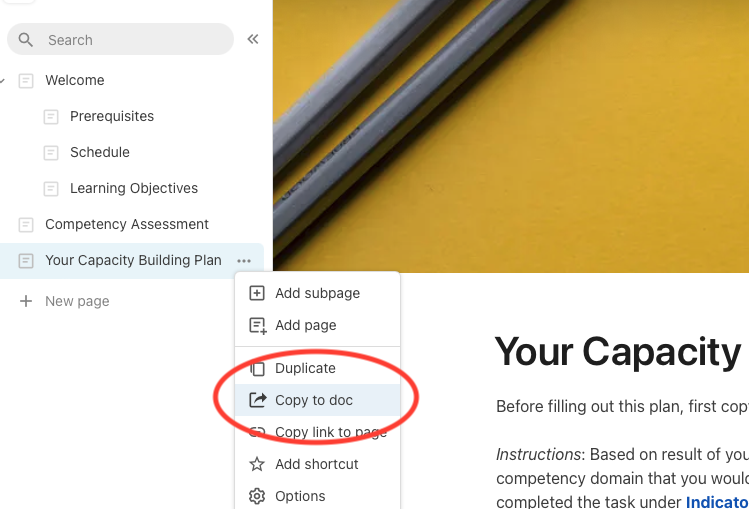Image resolution: width=749 pixels, height=509 pixels.
Task: Open the three-dot menu for Your Capacity Building Plan
Action: (x=244, y=261)
